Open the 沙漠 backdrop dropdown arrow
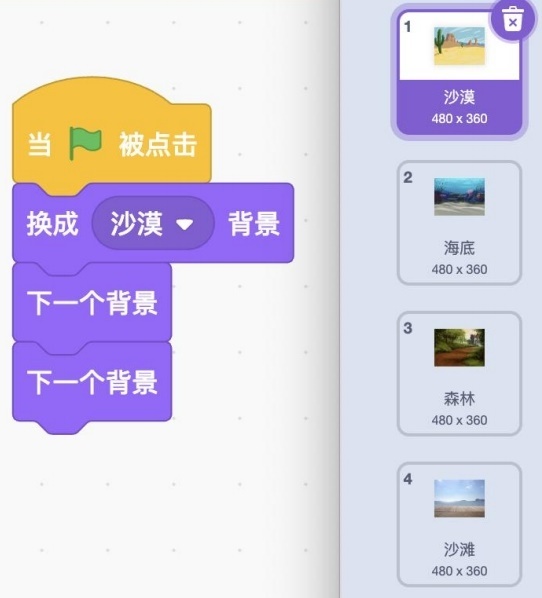 point(185,224)
